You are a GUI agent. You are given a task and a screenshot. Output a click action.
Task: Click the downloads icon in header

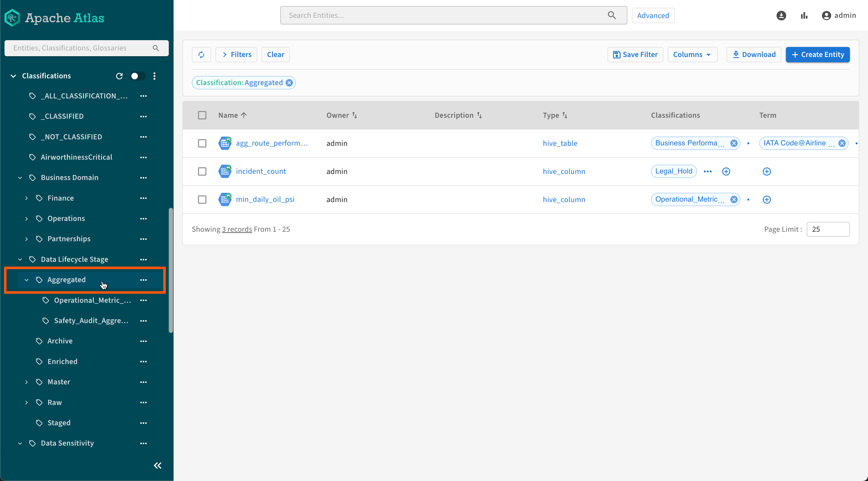[x=781, y=16]
